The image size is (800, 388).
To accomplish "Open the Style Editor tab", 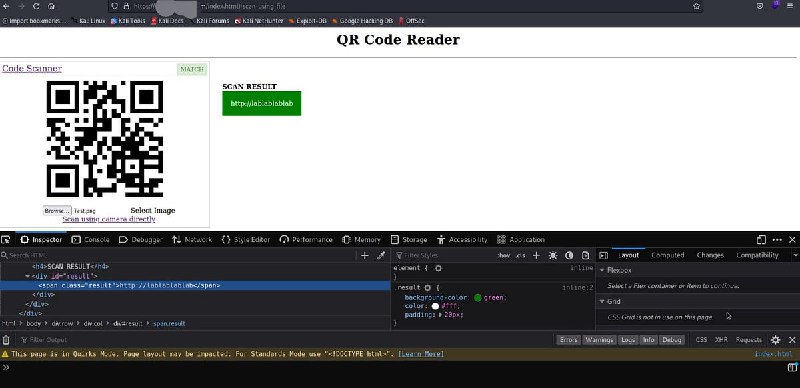I will pyautogui.click(x=245, y=239).
